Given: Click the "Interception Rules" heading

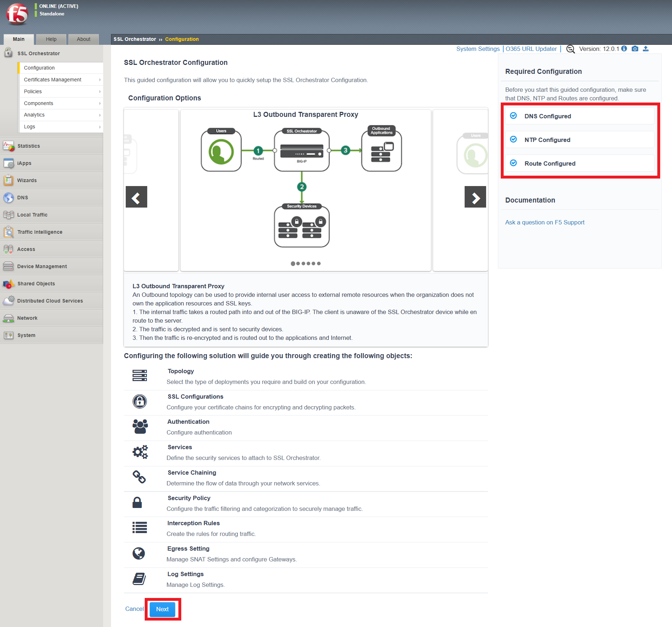Looking at the screenshot, I should click(x=193, y=523).
